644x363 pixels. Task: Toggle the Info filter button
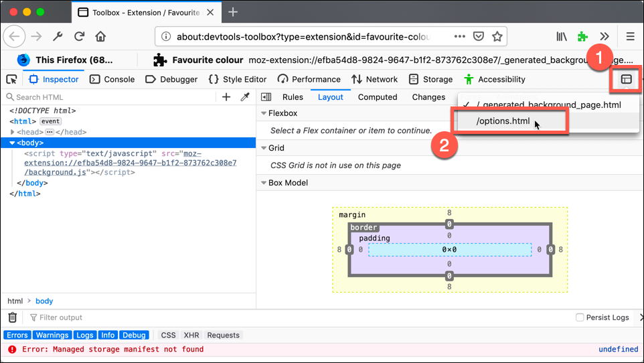click(x=108, y=335)
